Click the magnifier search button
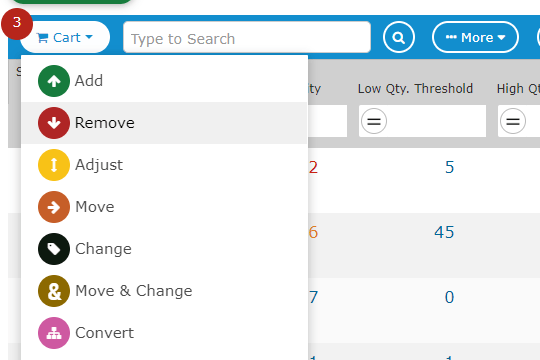Viewport: 540px width, 360px height. (x=398, y=37)
